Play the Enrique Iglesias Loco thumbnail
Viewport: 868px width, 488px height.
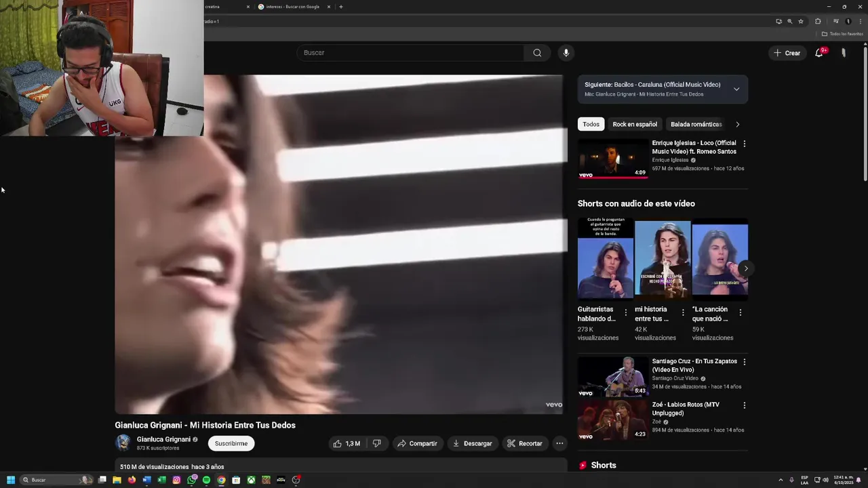[x=613, y=159]
